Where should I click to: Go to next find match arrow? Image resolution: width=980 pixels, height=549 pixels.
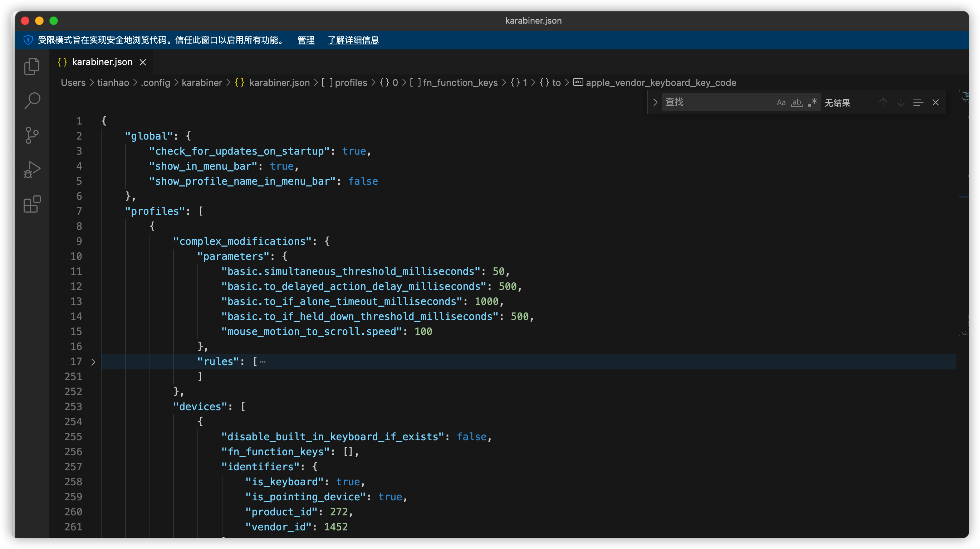(901, 102)
